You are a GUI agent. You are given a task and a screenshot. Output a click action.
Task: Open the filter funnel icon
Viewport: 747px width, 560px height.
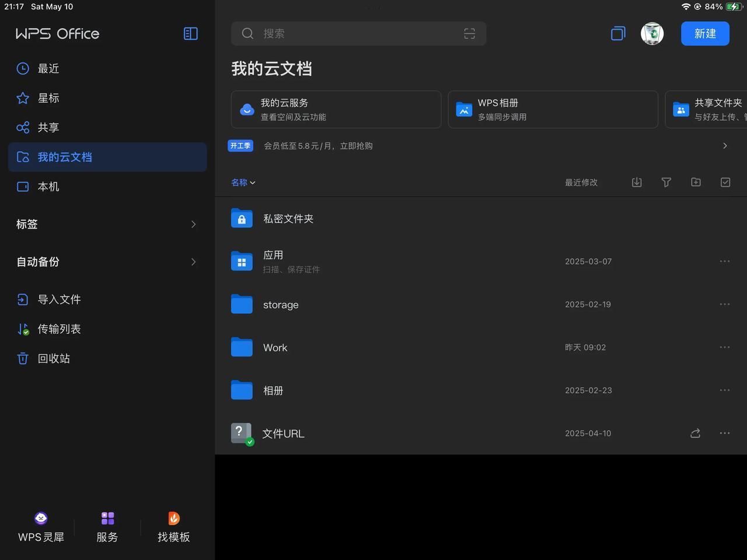(666, 183)
